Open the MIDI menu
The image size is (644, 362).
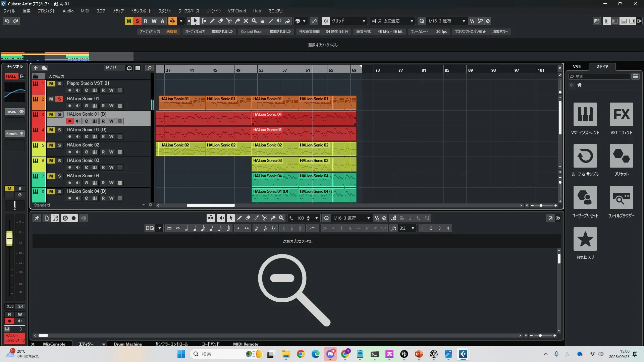pos(85,11)
